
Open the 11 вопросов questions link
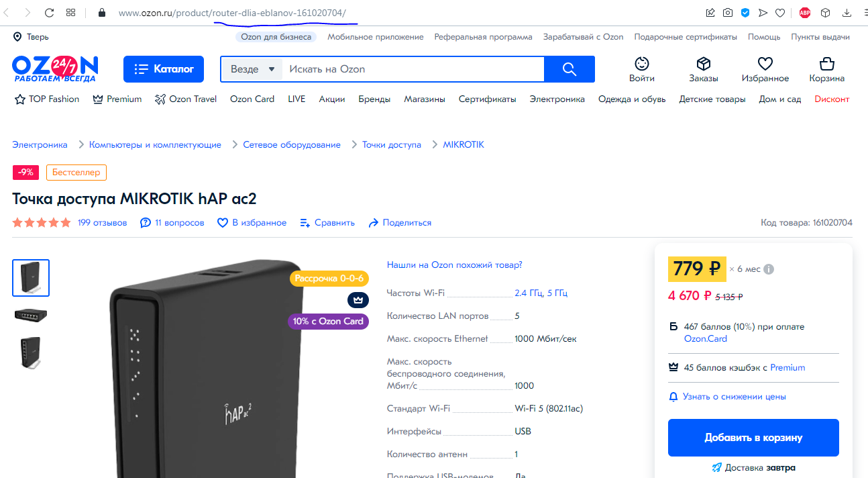click(172, 222)
